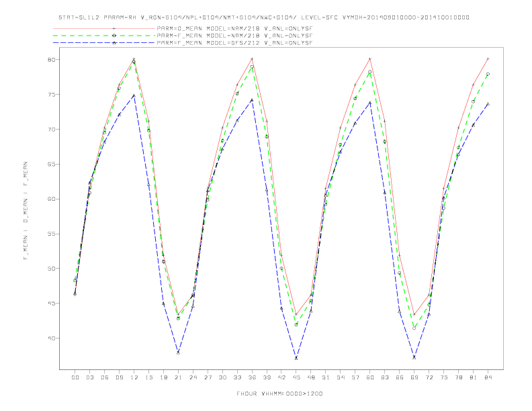Click x-axis forecast hour label 27
This screenshot has width=532, height=411.
pos(208,377)
